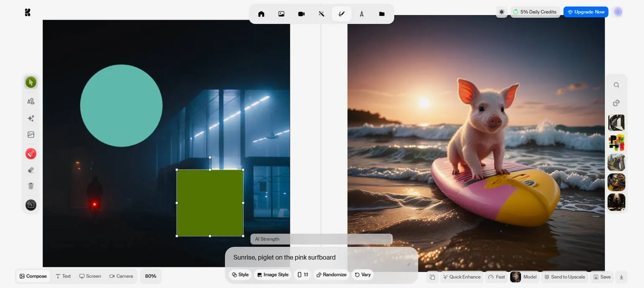Open the video camera tool in top bar

pyautogui.click(x=301, y=14)
